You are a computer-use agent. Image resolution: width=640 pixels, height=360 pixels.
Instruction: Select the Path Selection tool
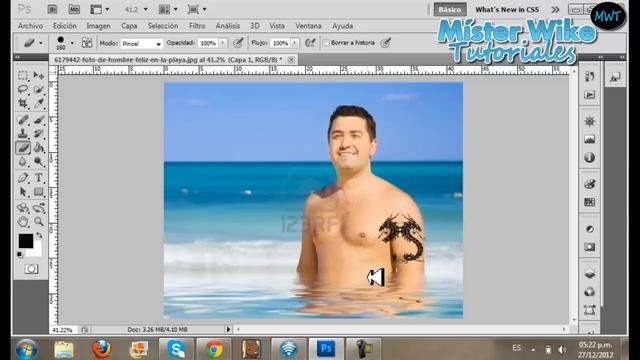[23, 192]
